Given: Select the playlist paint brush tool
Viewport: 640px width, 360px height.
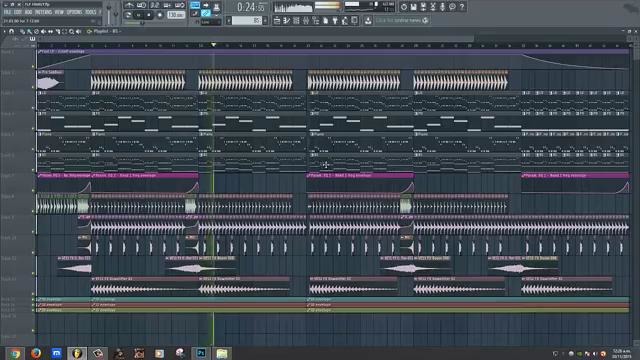Looking at the screenshot, I should tap(29, 31).
